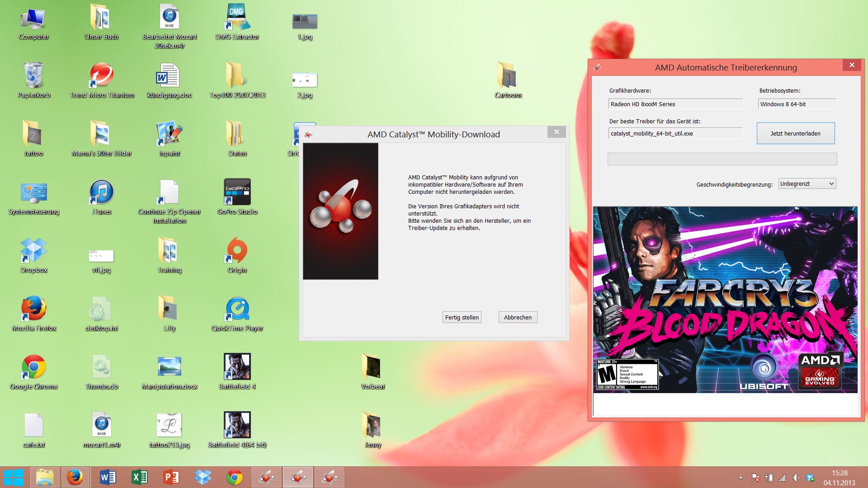Open File Explorer from the taskbar
This screenshot has height=488, width=868.
coord(45,477)
